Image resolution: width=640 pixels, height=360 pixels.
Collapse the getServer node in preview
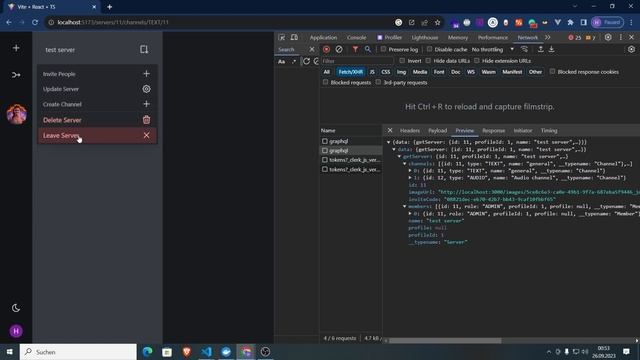400,156
